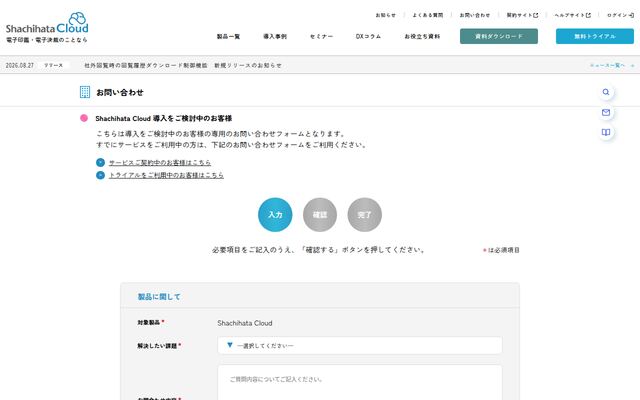Open 導入事例 in main navigation

coord(275,36)
